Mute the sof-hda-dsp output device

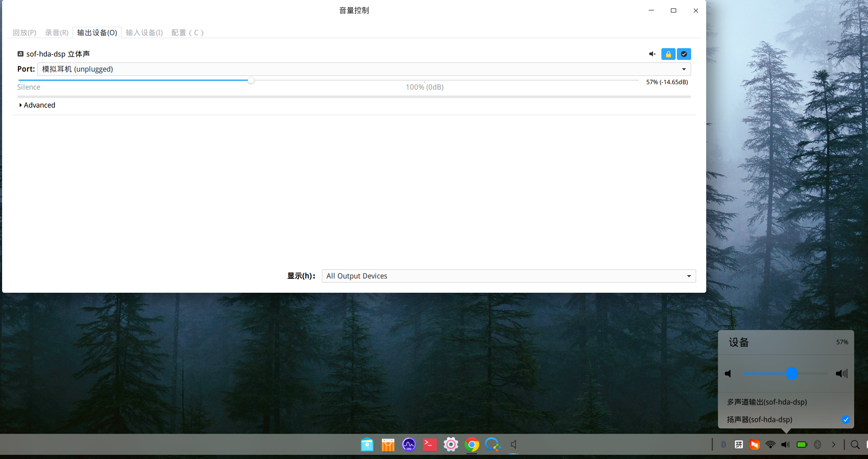[652, 54]
